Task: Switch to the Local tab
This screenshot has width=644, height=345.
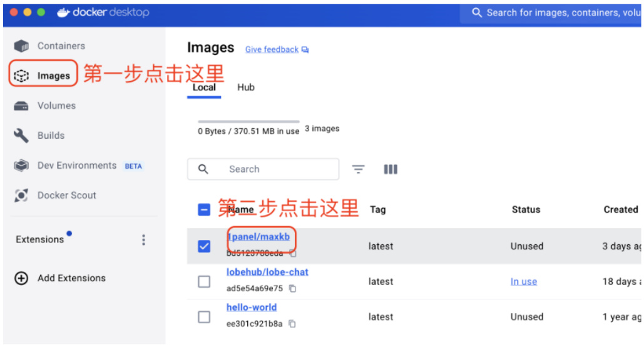Action: click(x=204, y=87)
